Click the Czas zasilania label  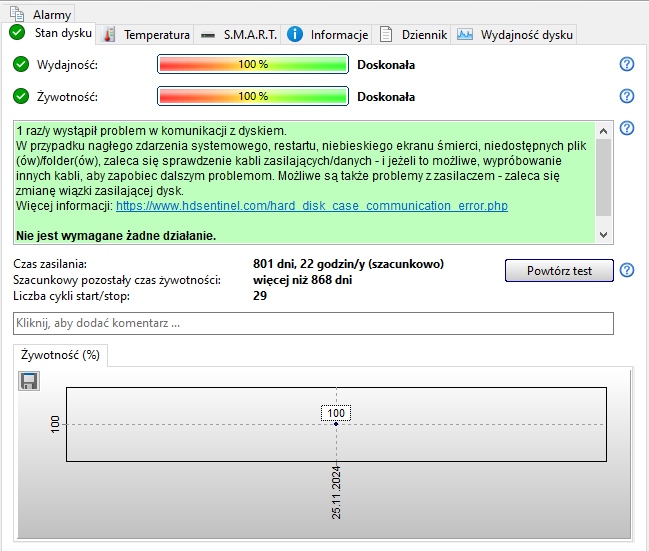(50, 264)
